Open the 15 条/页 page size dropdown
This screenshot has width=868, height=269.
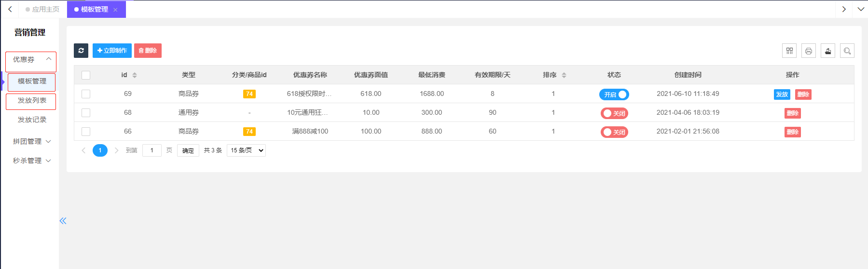pyautogui.click(x=246, y=150)
